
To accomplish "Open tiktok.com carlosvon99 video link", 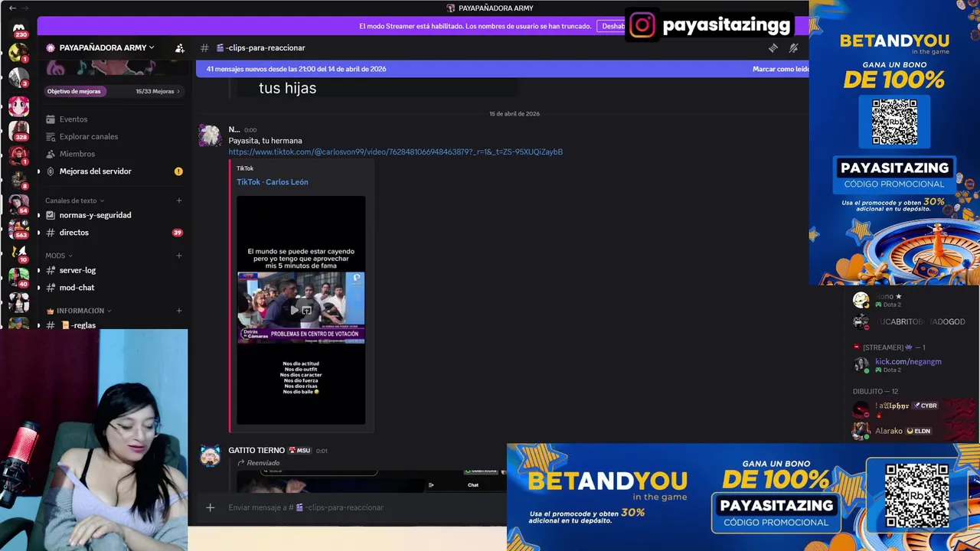I will coord(395,152).
